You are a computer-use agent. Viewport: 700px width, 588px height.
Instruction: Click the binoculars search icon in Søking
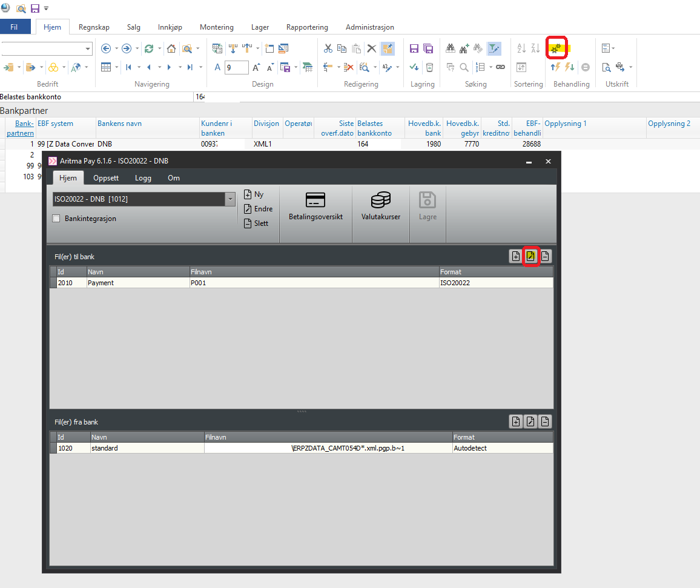click(451, 48)
